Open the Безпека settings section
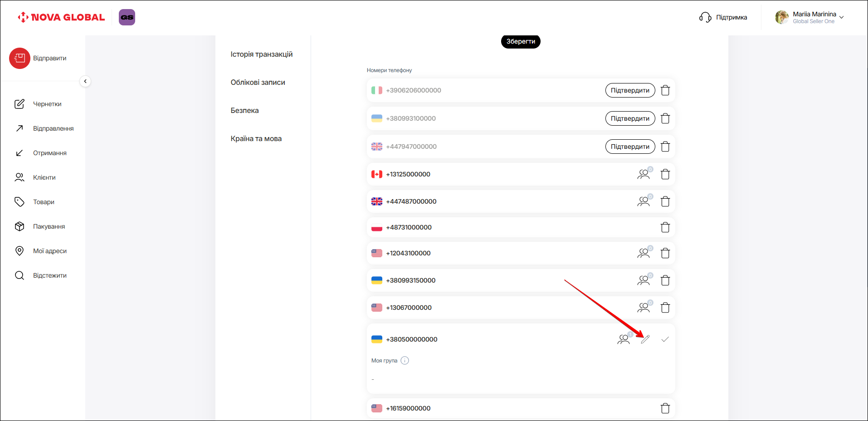The width and height of the screenshot is (868, 421). click(244, 111)
